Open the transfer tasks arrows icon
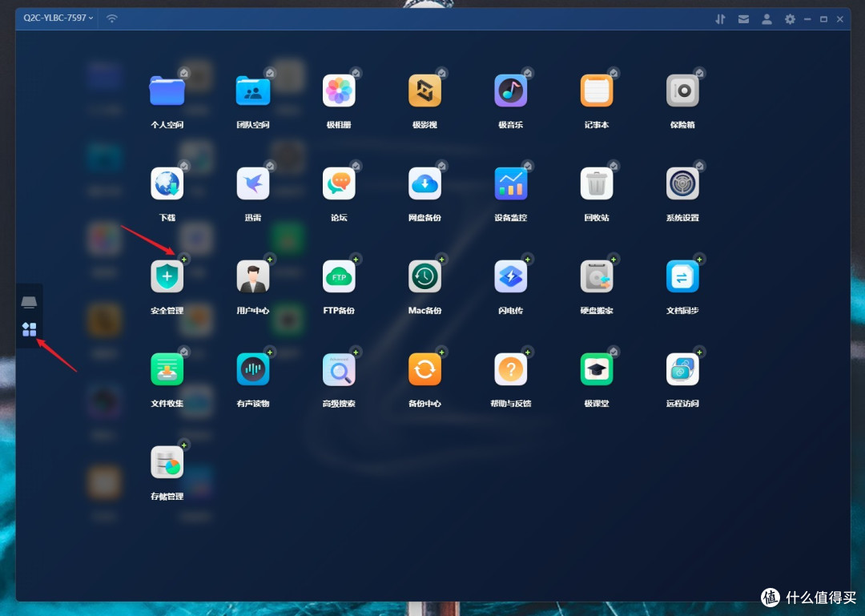This screenshot has width=865, height=616. pos(720,19)
